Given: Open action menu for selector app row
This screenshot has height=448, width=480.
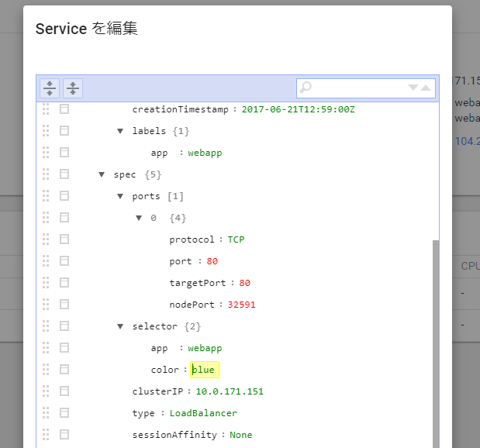Looking at the screenshot, I should 64,348.
